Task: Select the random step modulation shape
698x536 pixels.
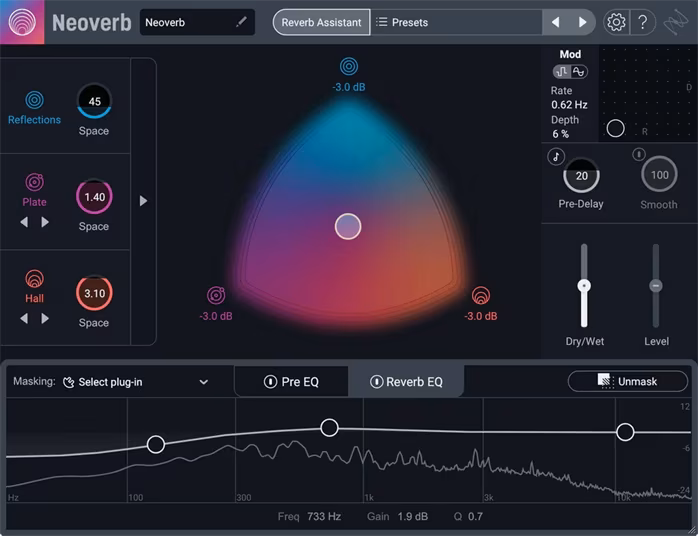Action: click(562, 72)
